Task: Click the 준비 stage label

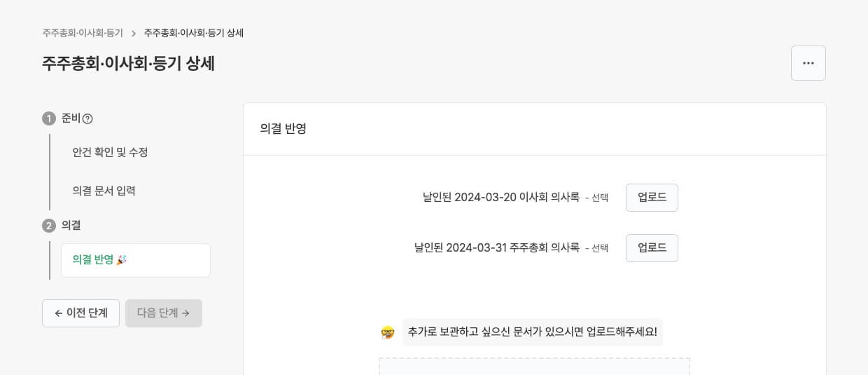Action: [x=71, y=118]
